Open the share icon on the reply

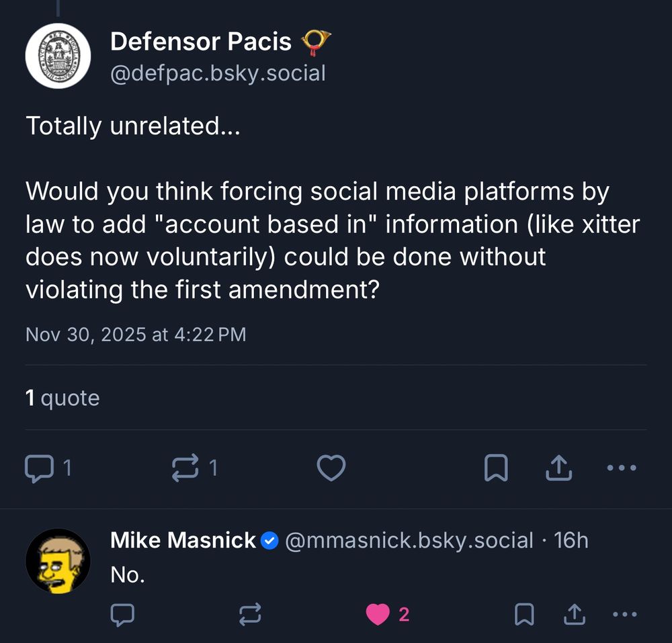pyautogui.click(x=574, y=614)
